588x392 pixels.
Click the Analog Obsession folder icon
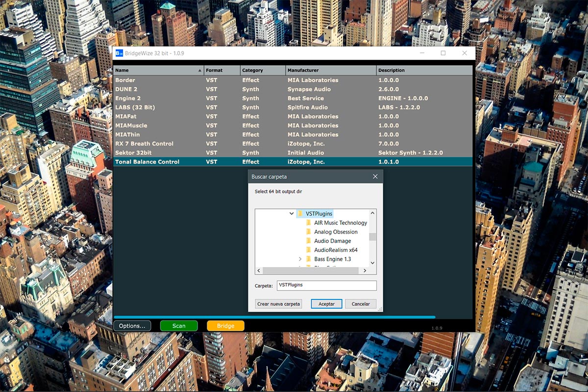click(x=309, y=232)
